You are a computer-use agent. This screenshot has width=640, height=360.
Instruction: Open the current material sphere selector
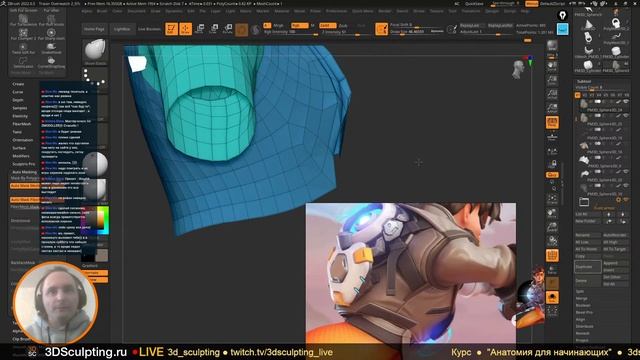pos(95,164)
